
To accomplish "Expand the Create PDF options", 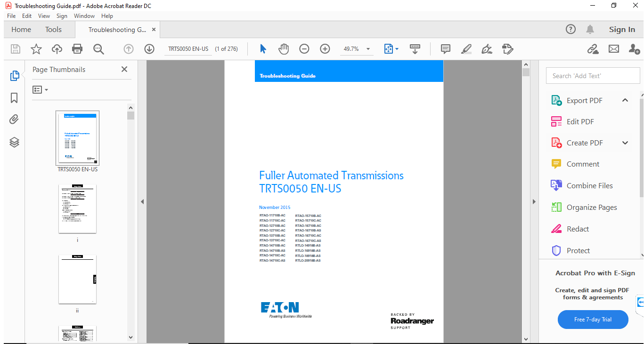I will point(625,143).
